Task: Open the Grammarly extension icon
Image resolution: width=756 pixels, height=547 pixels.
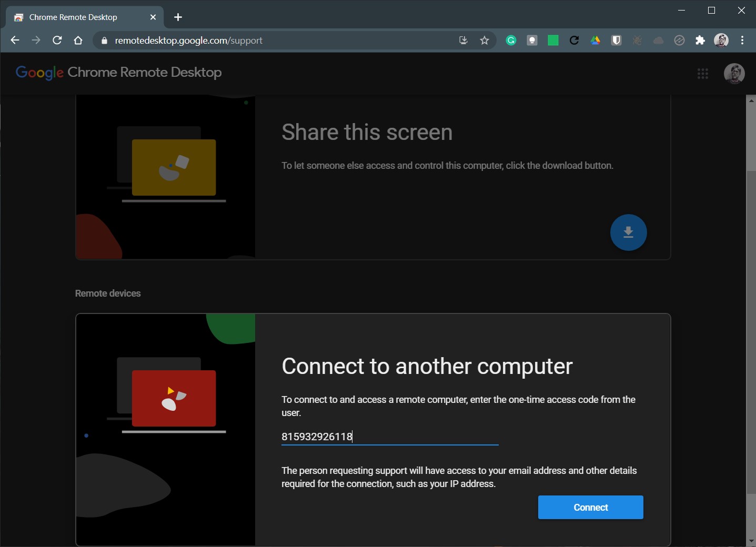Action: tap(511, 40)
